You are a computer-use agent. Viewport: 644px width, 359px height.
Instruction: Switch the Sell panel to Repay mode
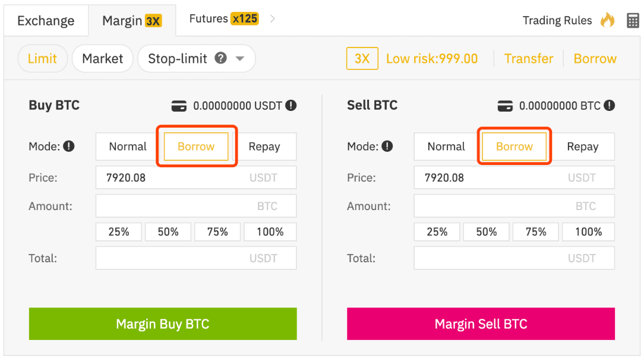click(583, 146)
